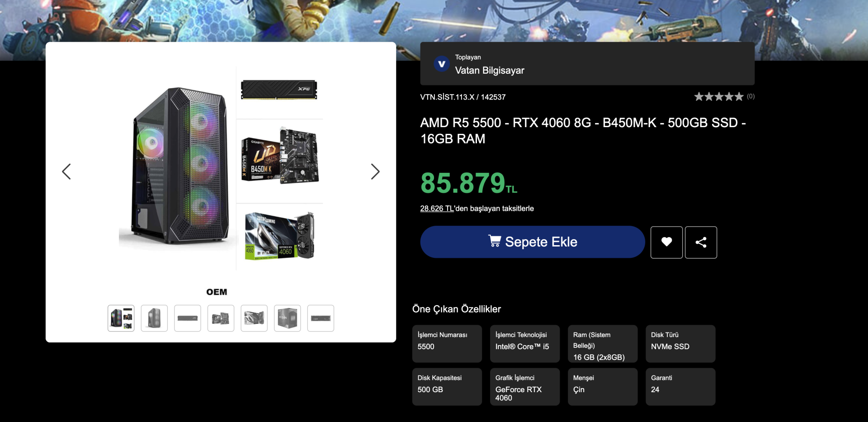
Task: Click the İşlemci Numarası 5500 feature card
Action: coord(447,344)
